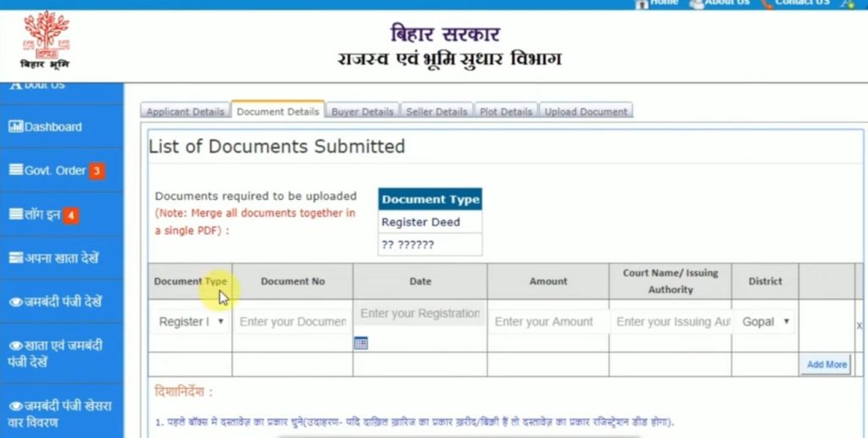Click the Enter your Amount field
Screen dimensions: 868x438
click(x=548, y=321)
